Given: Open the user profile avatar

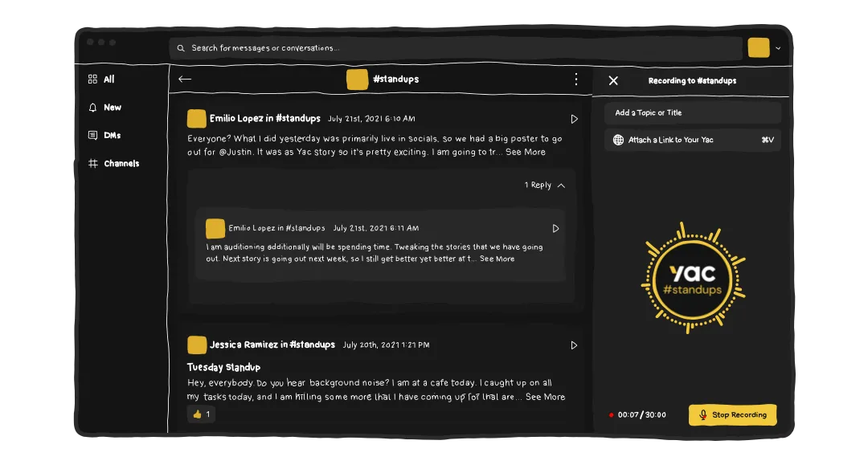Looking at the screenshot, I should [x=759, y=47].
